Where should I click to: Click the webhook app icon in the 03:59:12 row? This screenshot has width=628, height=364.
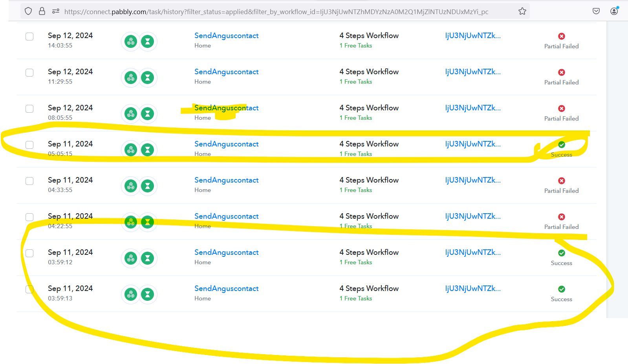[x=131, y=258]
